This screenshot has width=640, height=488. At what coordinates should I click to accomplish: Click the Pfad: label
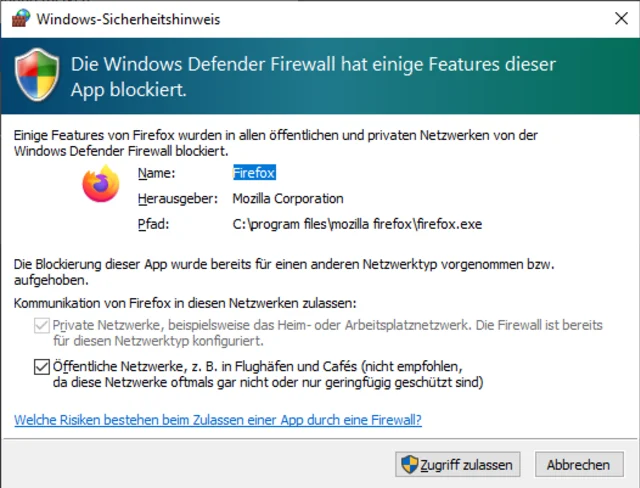coord(153,224)
